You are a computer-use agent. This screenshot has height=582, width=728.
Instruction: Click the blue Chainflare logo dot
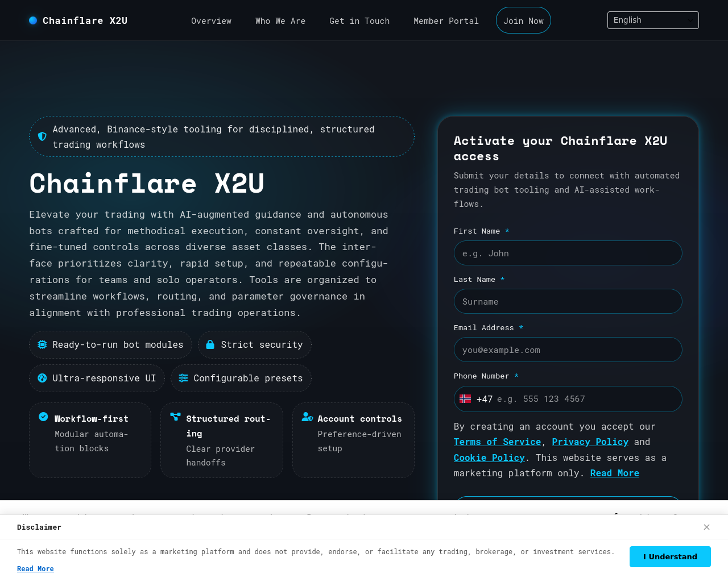click(33, 20)
